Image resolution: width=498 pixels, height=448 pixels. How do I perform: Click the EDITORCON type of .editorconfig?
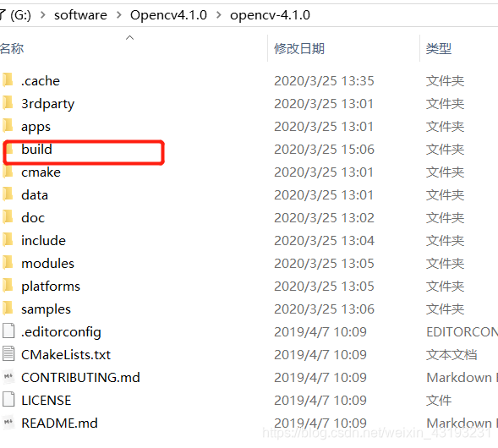462,332
